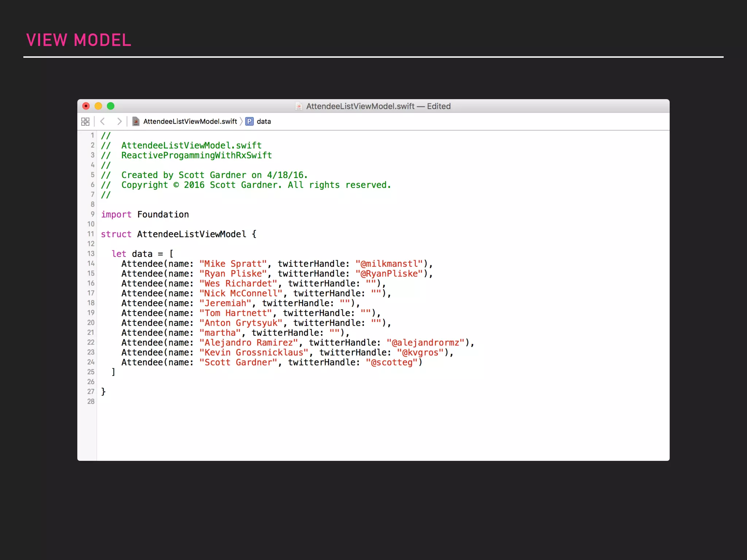Click the green zoom window button

click(111, 106)
